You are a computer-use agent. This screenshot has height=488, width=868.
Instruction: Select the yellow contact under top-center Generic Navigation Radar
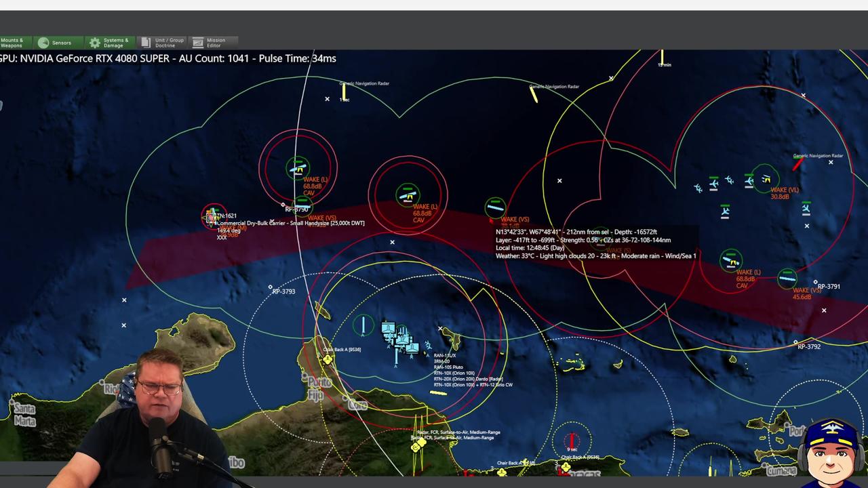pos(344,92)
